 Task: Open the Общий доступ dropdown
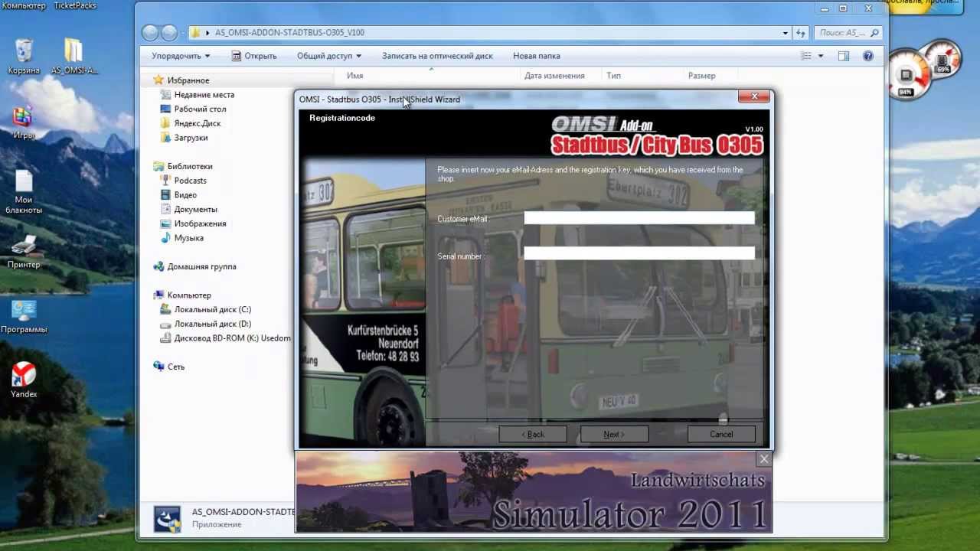pos(329,56)
